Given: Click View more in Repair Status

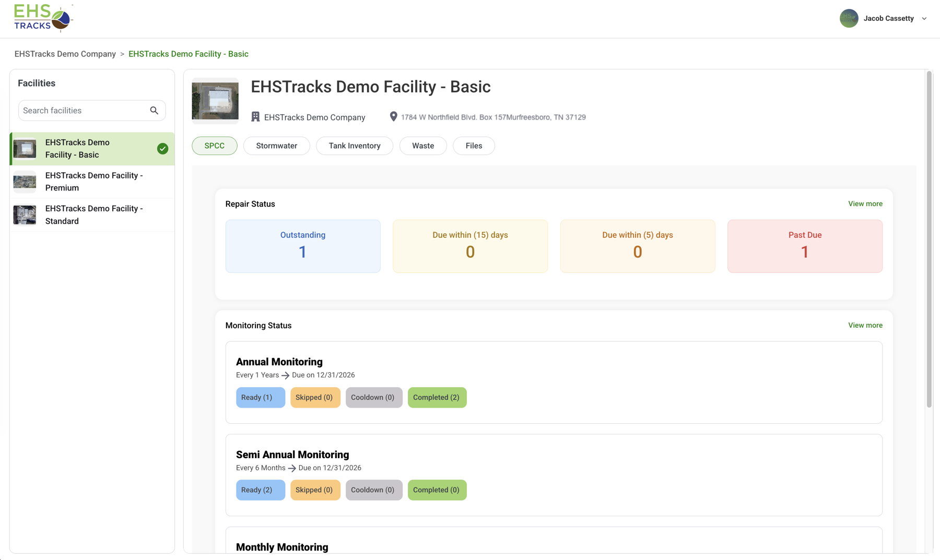Looking at the screenshot, I should (x=865, y=204).
